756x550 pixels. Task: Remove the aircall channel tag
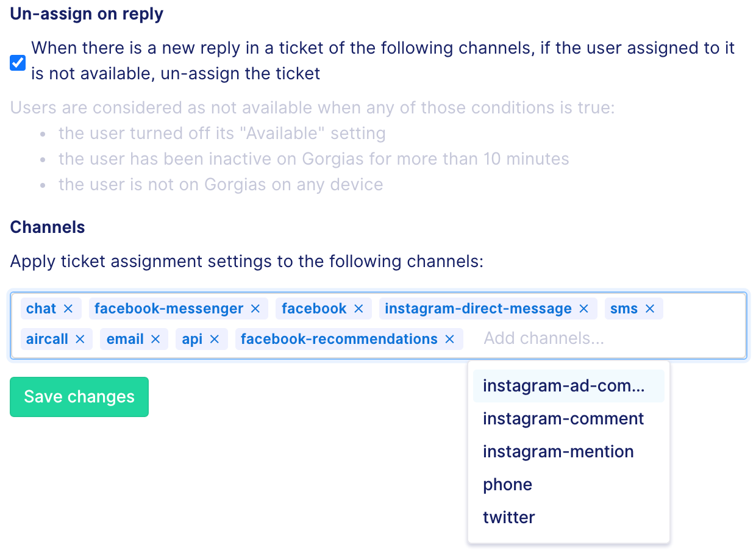80,339
